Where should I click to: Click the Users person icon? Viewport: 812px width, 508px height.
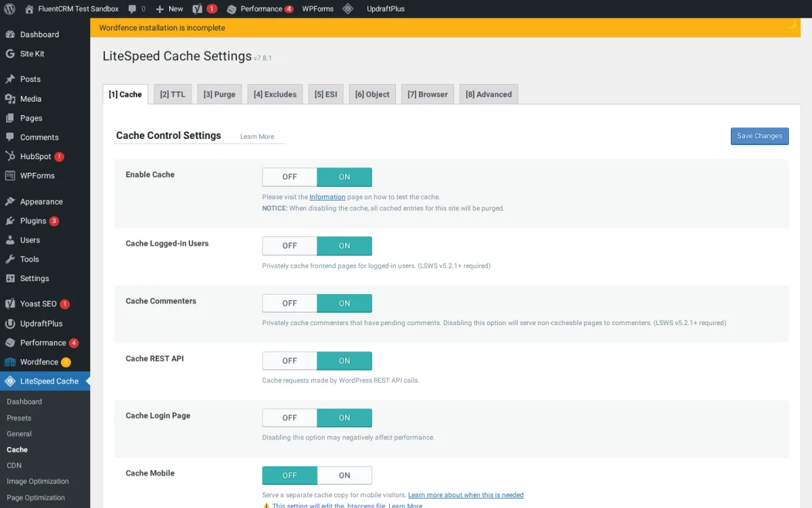point(10,240)
